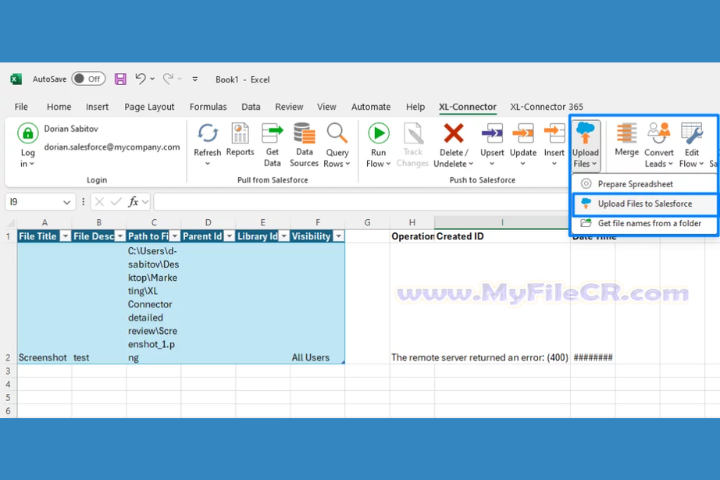
Task: Open the File menu
Action: (x=21, y=107)
